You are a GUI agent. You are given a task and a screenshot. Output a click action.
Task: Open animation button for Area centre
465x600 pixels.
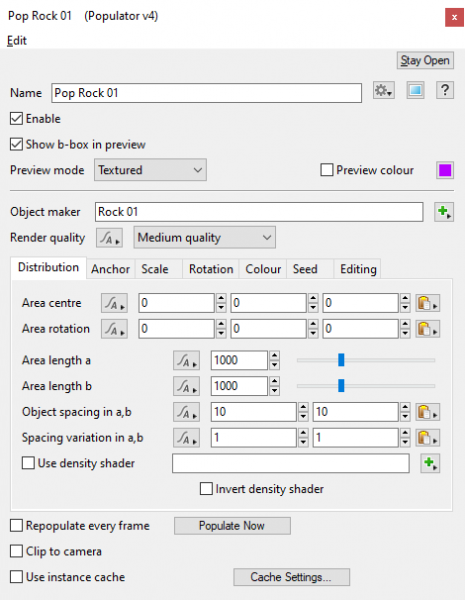[114, 303]
